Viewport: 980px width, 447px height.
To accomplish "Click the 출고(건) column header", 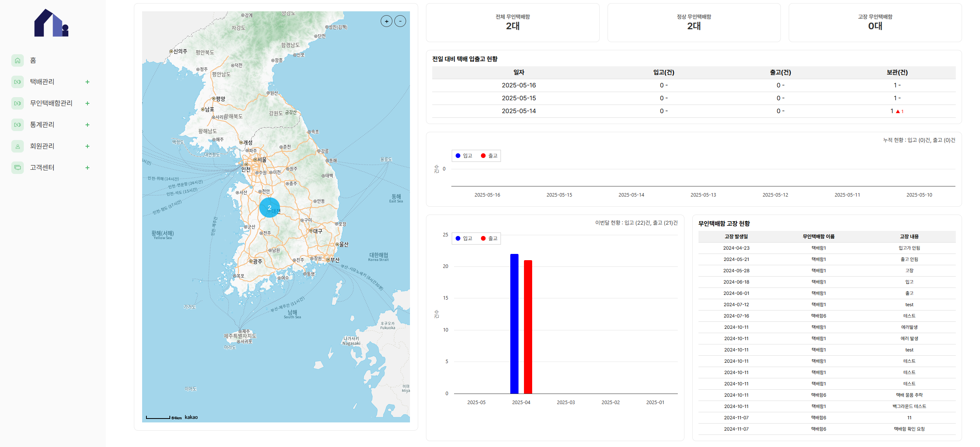I will 780,73.
